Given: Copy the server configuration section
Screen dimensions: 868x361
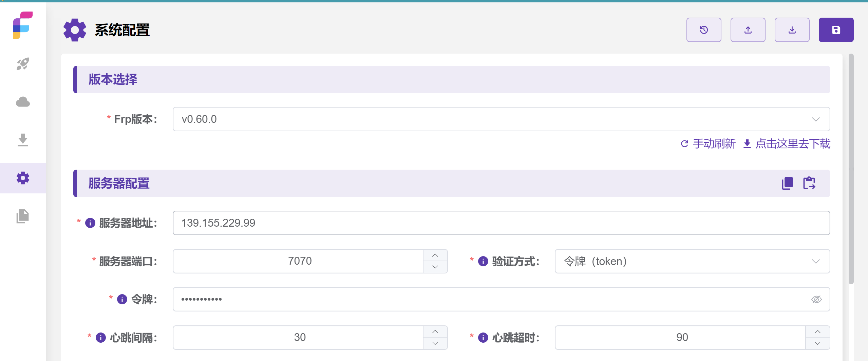Looking at the screenshot, I should coord(787,183).
